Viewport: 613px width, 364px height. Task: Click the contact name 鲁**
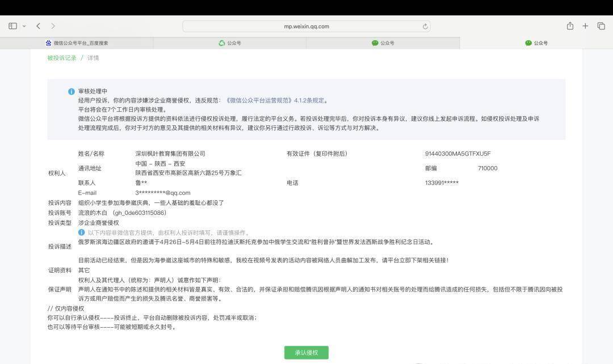point(141,183)
